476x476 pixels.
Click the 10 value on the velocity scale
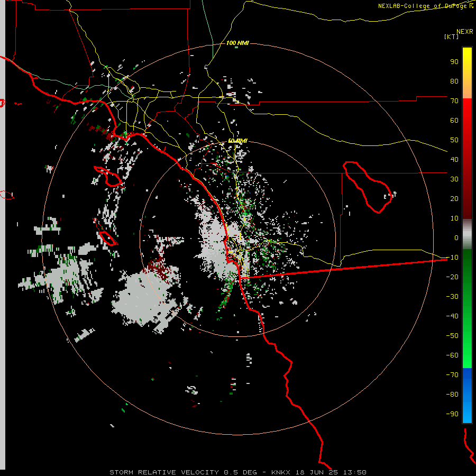tap(454, 218)
